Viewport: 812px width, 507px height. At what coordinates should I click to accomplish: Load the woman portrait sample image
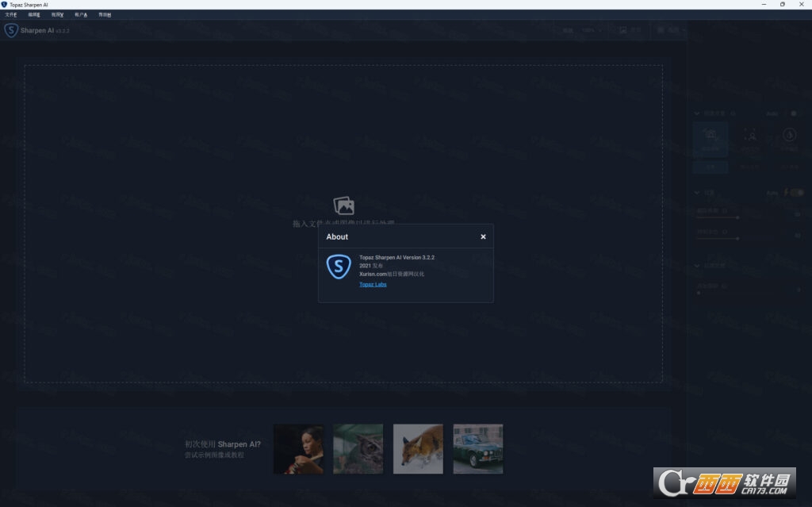(299, 449)
